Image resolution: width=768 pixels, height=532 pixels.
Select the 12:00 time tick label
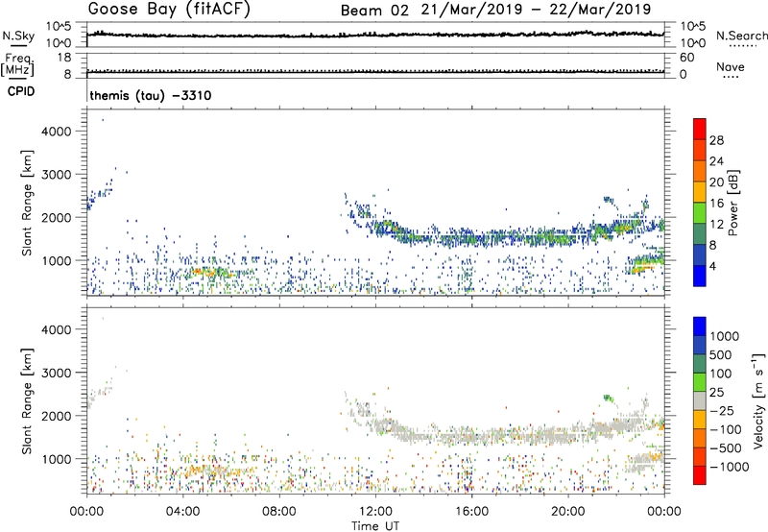375,512
